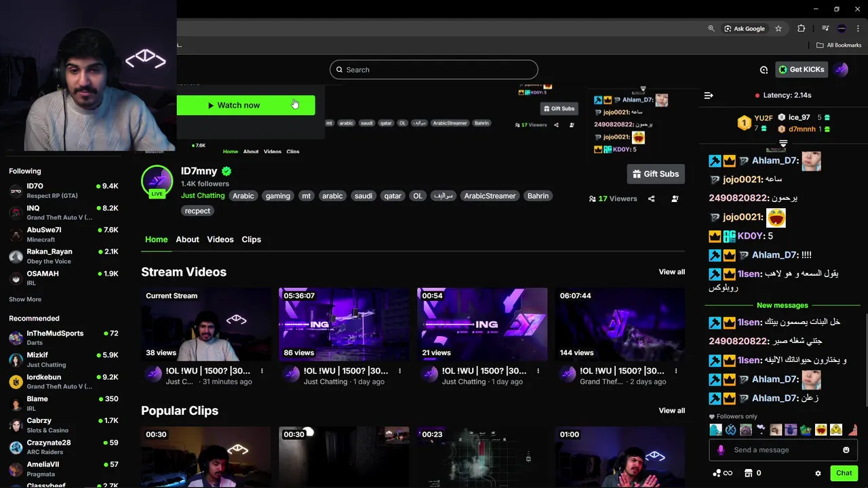The image size is (868, 488).
Task: Open the Chrome three-dot menu
Action: [x=858, y=28]
